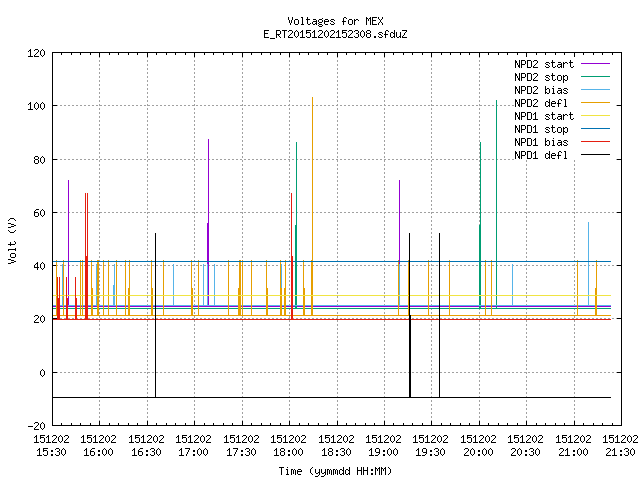Click the NPD2 stop legend label
Image resolution: width=640 pixels, height=480 pixels.
point(541,77)
